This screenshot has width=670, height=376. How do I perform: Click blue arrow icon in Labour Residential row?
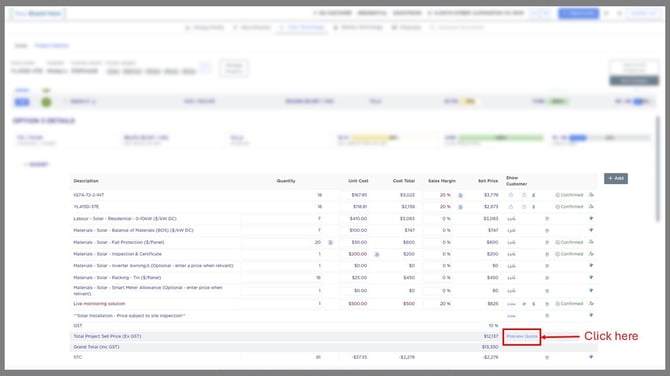pos(591,218)
